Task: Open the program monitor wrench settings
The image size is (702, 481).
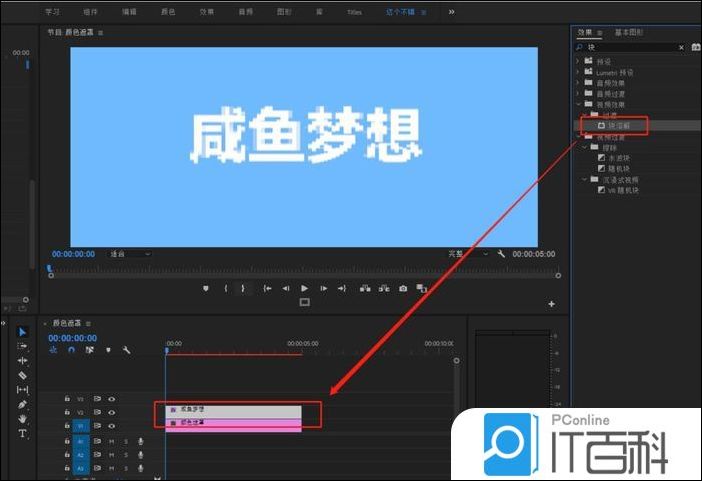Action: point(501,254)
